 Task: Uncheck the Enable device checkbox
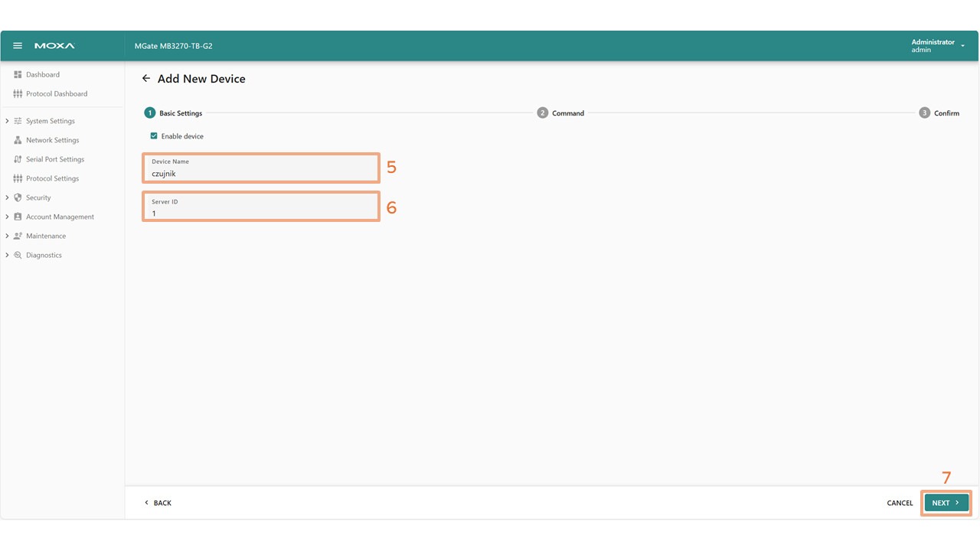pyautogui.click(x=154, y=136)
